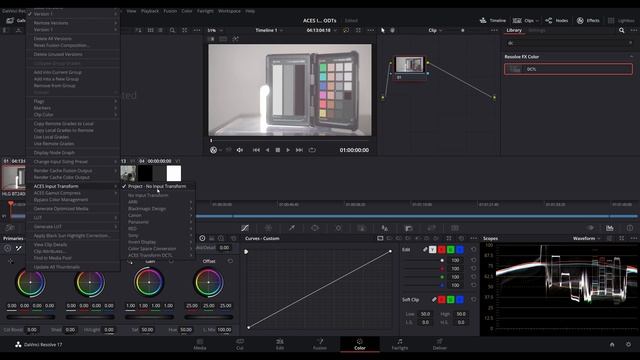This screenshot has width=640, height=360.
Task: Adjust the Offset color wheel
Action: (x=209, y=282)
